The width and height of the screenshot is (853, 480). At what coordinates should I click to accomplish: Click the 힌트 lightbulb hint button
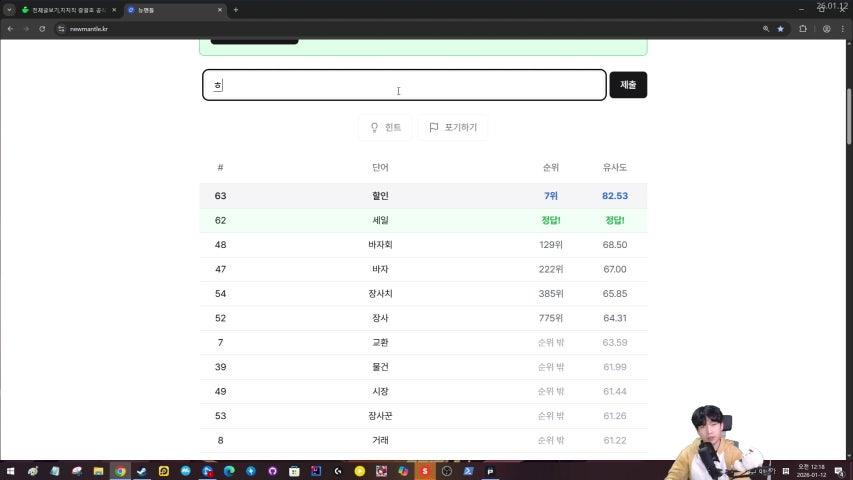click(386, 128)
